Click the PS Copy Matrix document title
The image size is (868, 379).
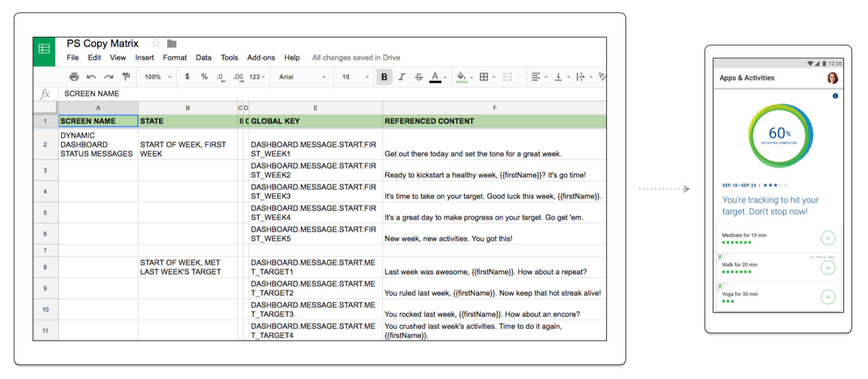[x=102, y=43]
